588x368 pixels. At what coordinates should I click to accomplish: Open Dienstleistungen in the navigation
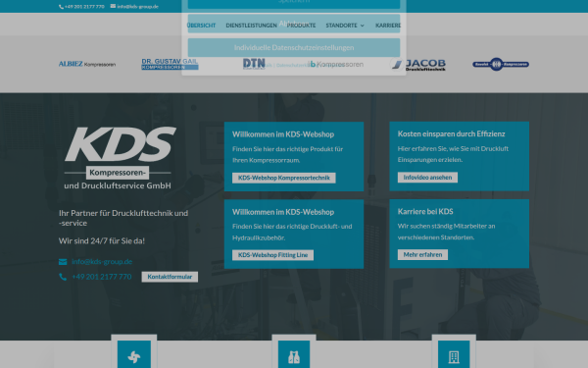click(251, 26)
